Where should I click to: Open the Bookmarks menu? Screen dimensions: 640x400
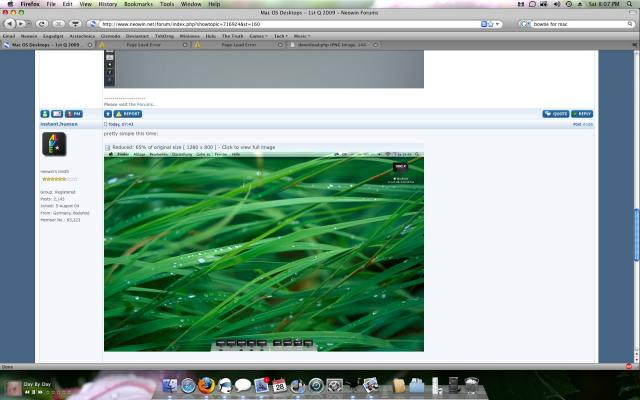coord(138,4)
